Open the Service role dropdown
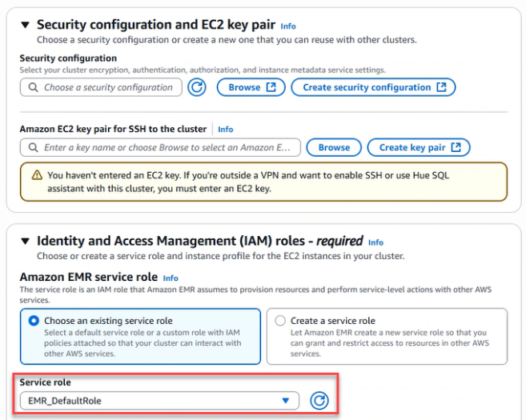526x420 pixels. click(160, 401)
